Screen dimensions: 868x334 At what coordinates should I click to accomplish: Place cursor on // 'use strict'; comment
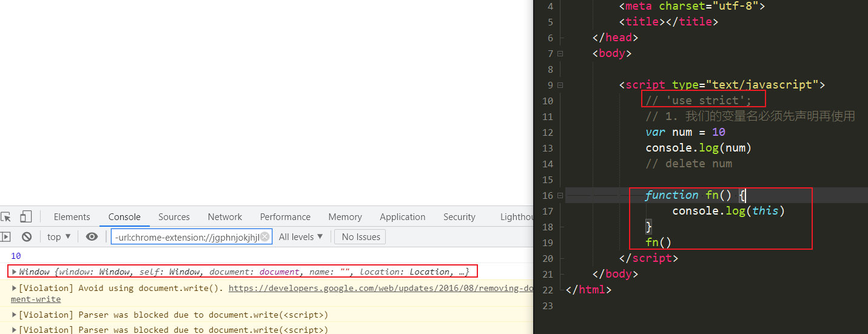(x=699, y=101)
